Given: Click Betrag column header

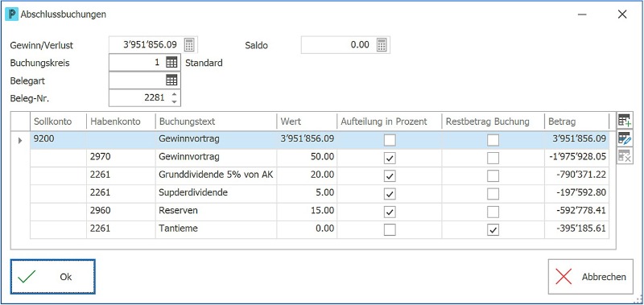Looking at the screenshot, I should pyautogui.click(x=576, y=122).
